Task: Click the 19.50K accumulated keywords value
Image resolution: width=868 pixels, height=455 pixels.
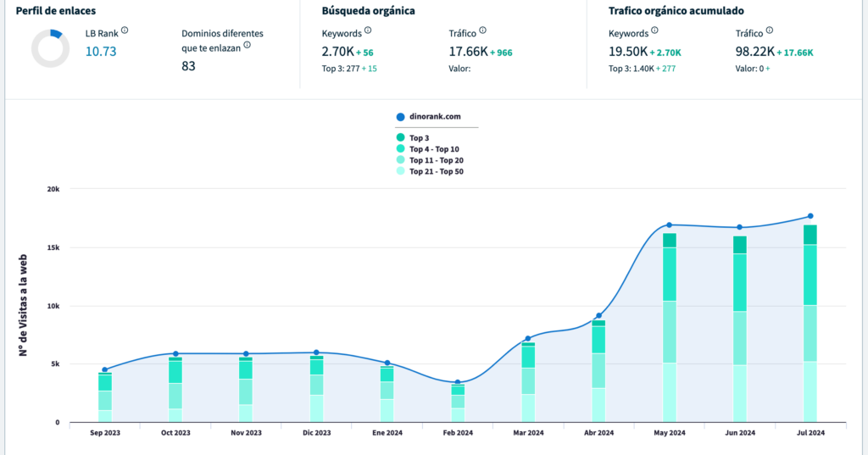Action: point(628,52)
